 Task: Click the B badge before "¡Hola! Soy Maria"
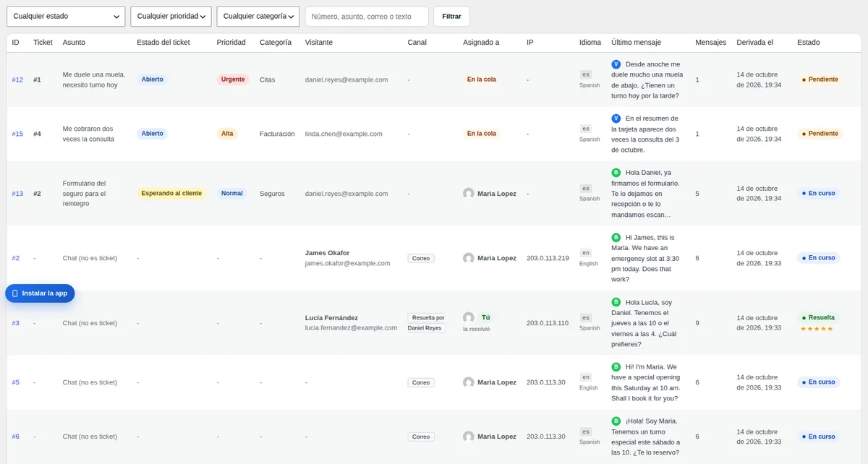coord(616,421)
